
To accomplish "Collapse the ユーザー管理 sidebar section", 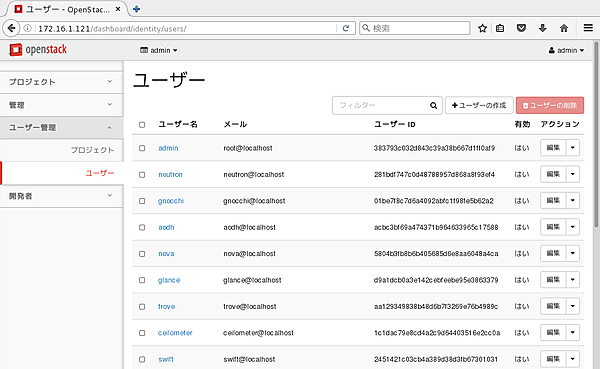I will click(61, 127).
